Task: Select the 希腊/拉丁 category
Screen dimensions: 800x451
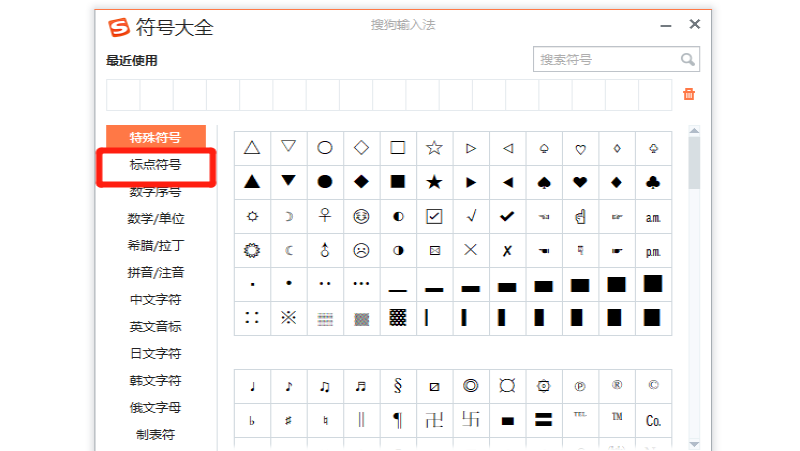Action: (156, 245)
